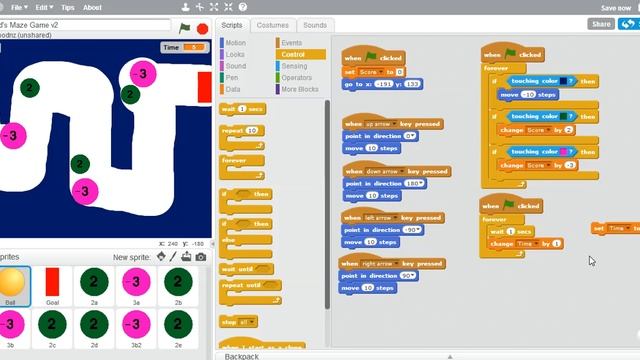Click the green flag to start the project
This screenshot has width=640, height=360.
click(184, 28)
